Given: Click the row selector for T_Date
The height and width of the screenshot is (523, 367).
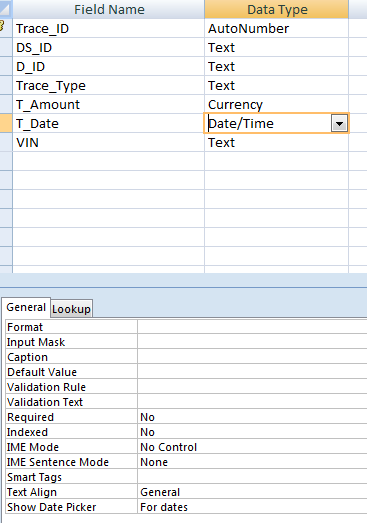Looking at the screenshot, I should point(6,123).
